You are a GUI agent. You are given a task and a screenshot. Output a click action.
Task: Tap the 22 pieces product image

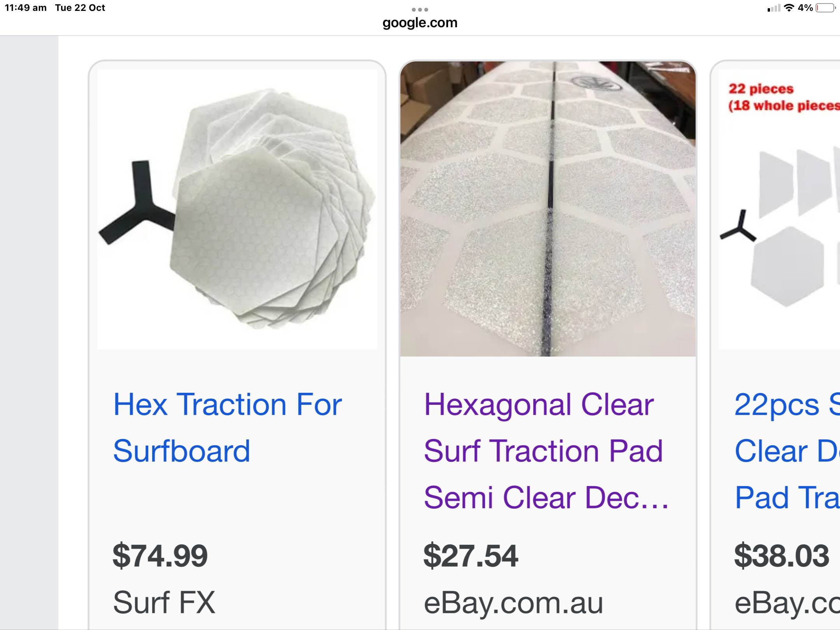pyautogui.click(x=779, y=209)
